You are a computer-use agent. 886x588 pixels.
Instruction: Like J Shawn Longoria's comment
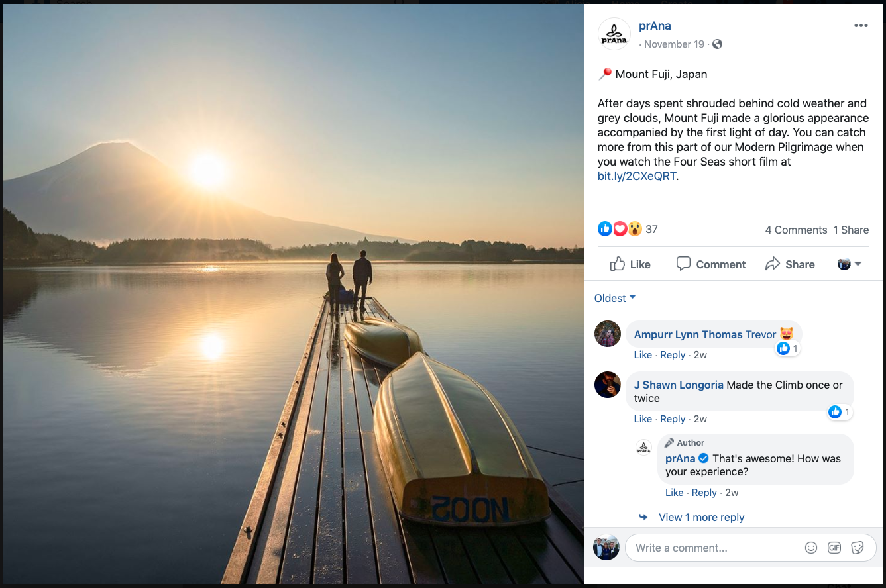tap(643, 418)
